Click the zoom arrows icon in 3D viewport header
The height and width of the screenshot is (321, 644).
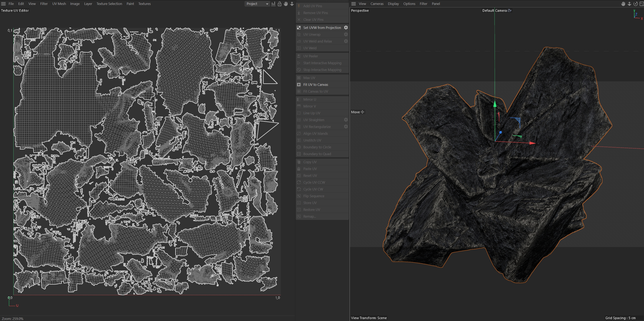pos(629,4)
